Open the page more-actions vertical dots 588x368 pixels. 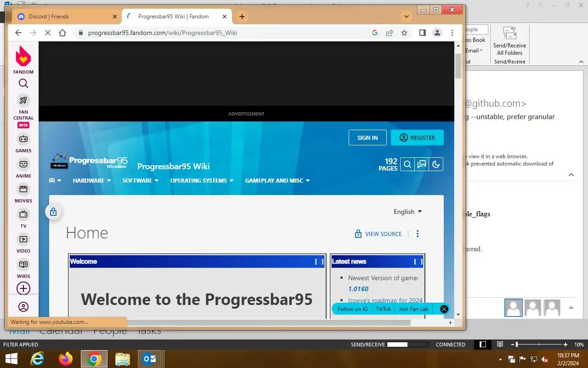(417, 234)
